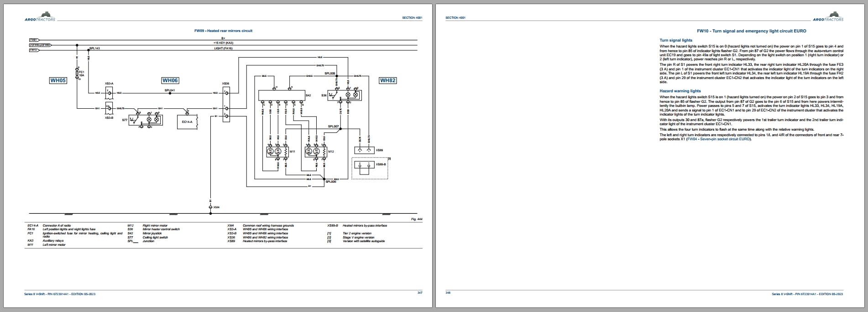This screenshot has width=868, height=312.
Task: Click the FW09 Heated rear mirrors circuit title
Action: (x=223, y=31)
